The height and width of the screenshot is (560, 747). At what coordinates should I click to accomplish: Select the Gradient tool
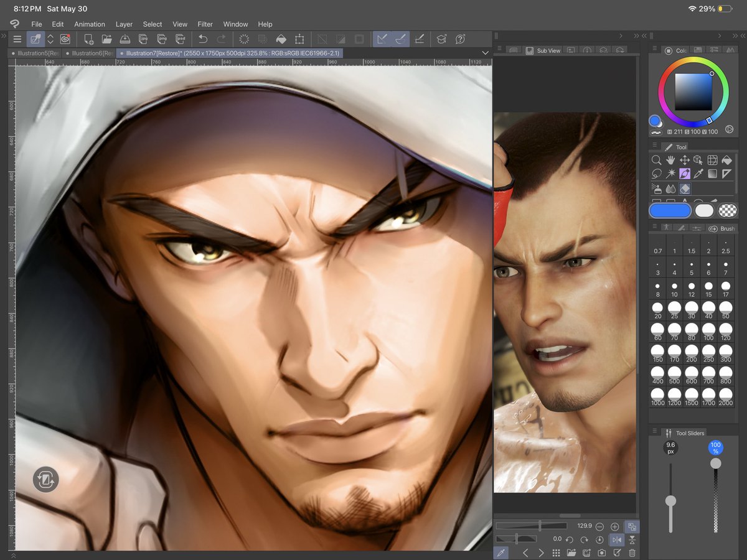click(x=712, y=174)
